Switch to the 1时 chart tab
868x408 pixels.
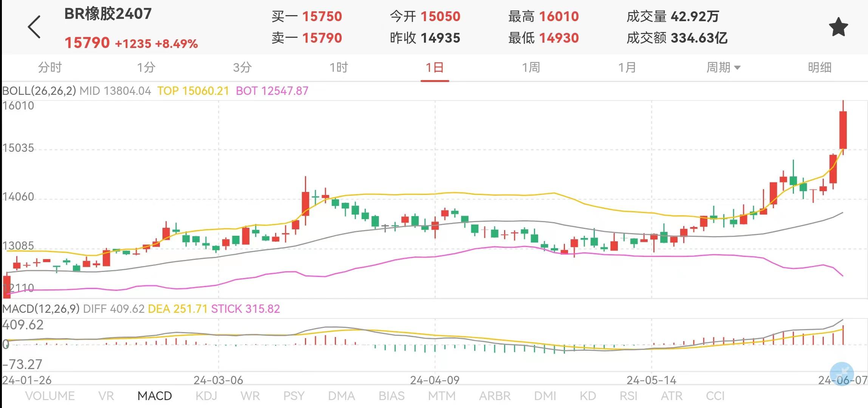[339, 68]
